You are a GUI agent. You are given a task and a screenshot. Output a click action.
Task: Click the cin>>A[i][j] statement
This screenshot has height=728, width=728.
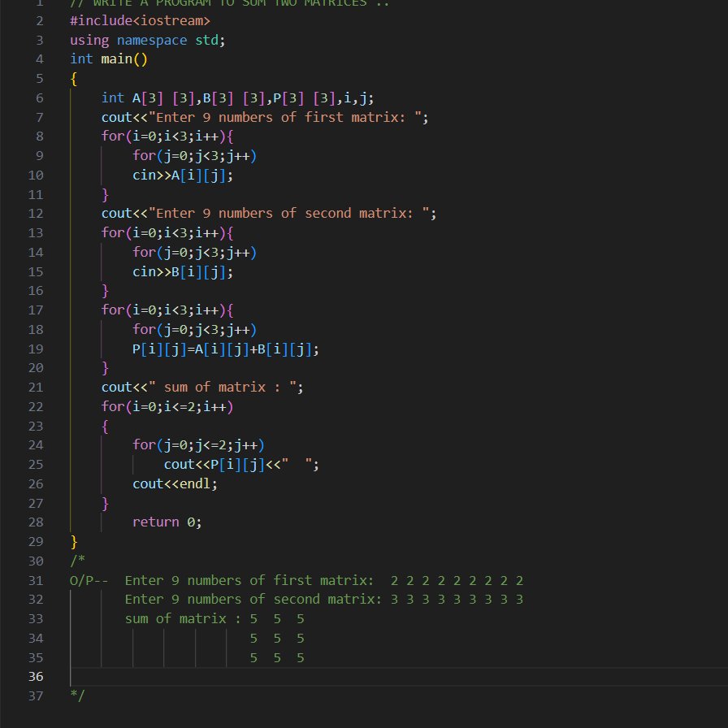pyautogui.click(x=183, y=175)
